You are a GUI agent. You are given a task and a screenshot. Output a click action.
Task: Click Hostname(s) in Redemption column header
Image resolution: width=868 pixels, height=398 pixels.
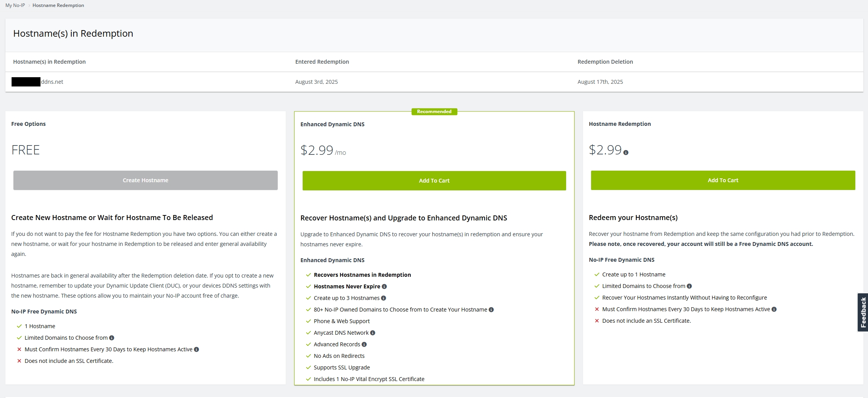tap(49, 62)
